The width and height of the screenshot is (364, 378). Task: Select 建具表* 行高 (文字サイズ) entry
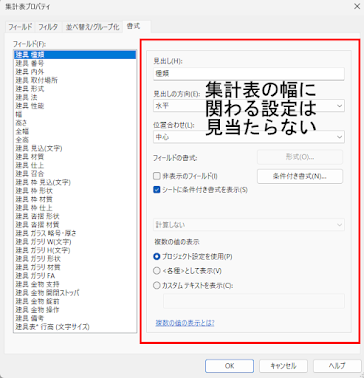pyautogui.click(x=75, y=327)
